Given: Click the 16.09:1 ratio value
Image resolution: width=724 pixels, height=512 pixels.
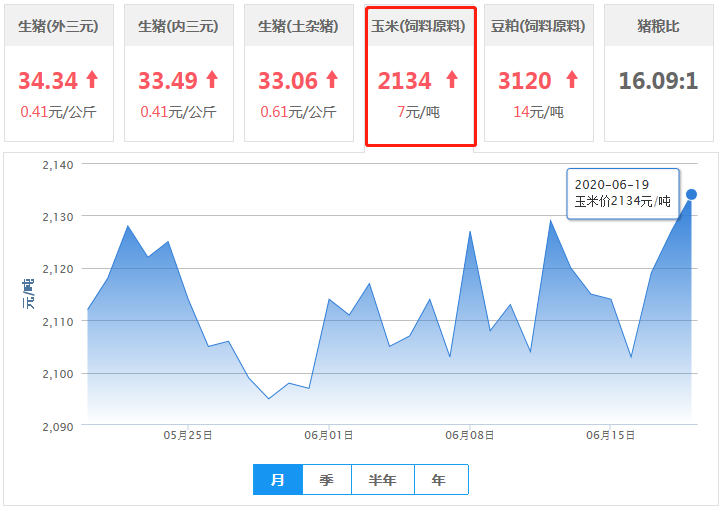Looking at the screenshot, I should 658,81.
